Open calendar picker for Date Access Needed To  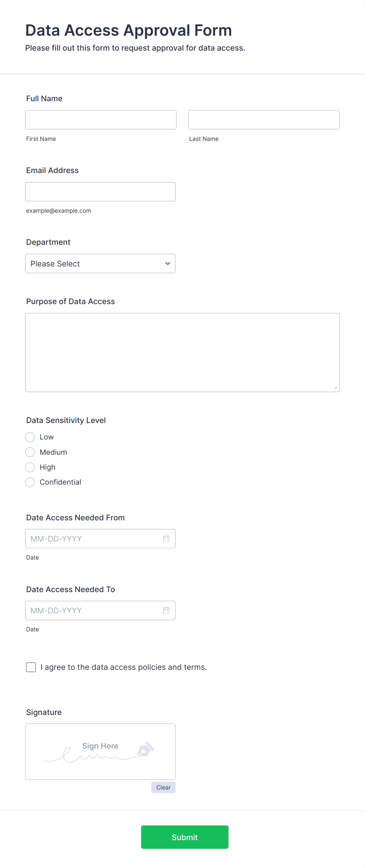pos(166,611)
